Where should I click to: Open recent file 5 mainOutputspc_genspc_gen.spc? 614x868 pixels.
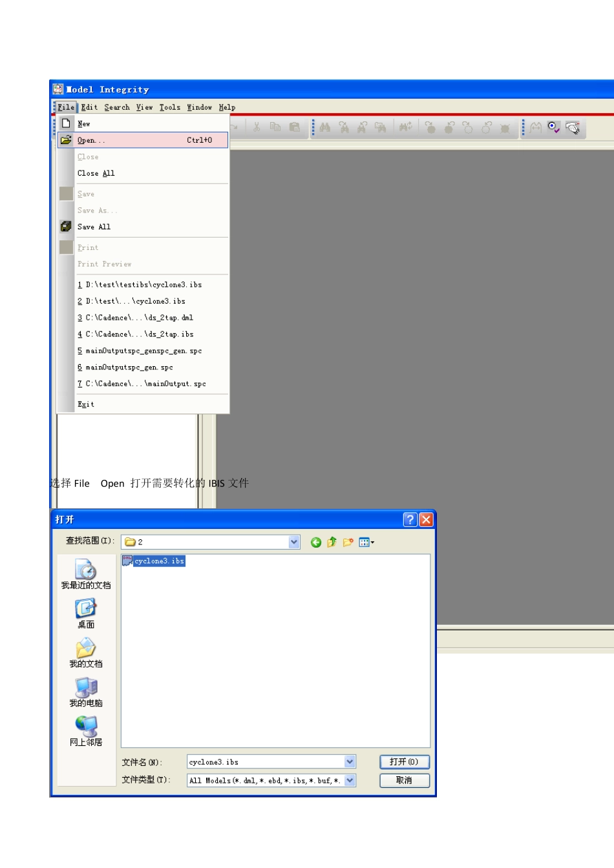click(x=143, y=351)
